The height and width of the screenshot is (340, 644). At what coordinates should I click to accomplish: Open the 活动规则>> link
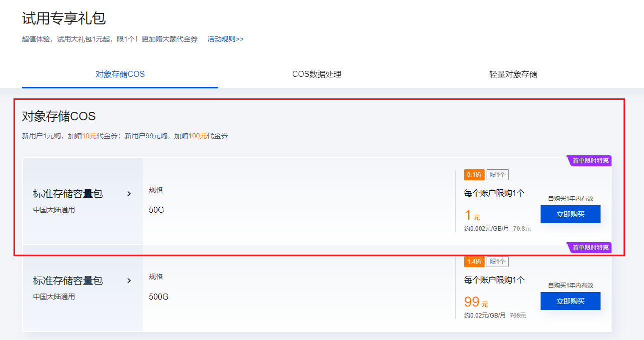(225, 39)
